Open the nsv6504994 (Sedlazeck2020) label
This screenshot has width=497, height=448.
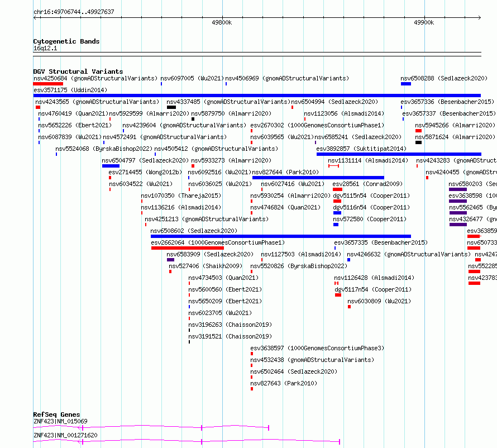(x=334, y=102)
